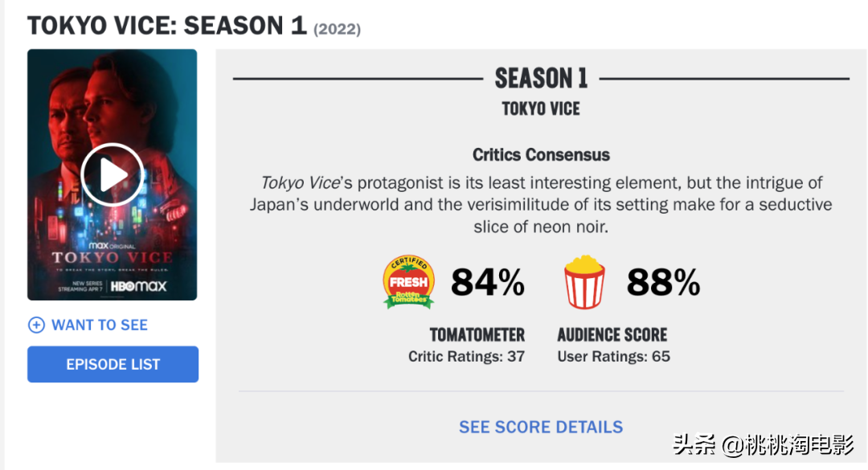
Task: Click the Tokyo Vice poster thumbnail
Action: pyautogui.click(x=113, y=175)
